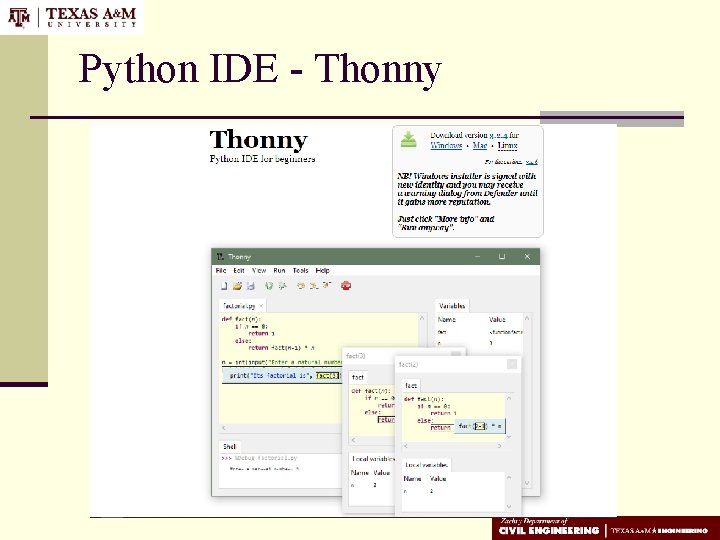Click the green download arrow icon
Image resolution: width=720 pixels, height=540 pixels.
[408, 140]
